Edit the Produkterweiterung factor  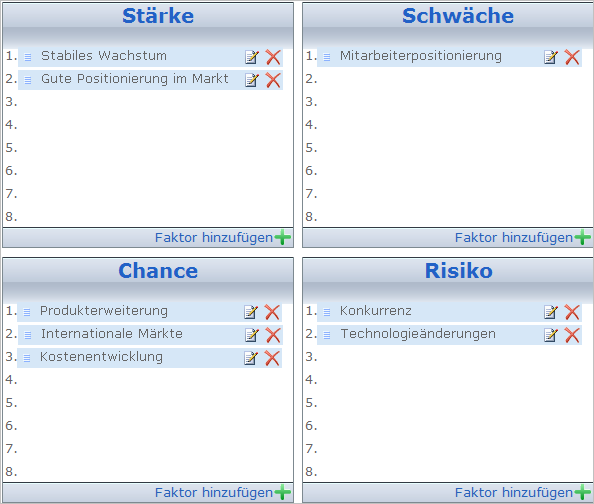(251, 312)
